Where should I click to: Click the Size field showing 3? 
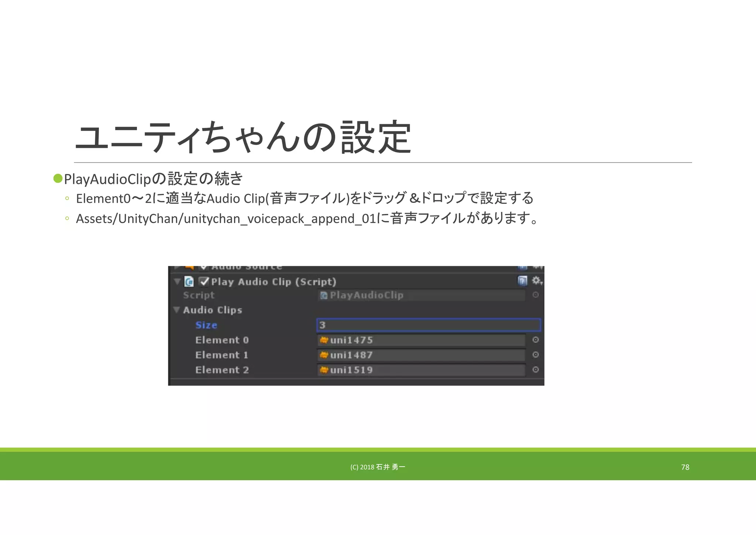click(x=429, y=325)
